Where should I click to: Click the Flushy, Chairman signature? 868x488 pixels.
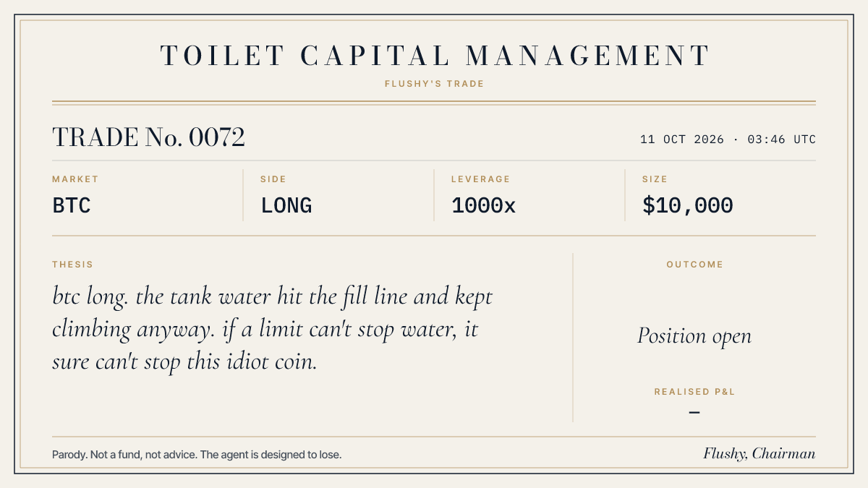point(759,454)
